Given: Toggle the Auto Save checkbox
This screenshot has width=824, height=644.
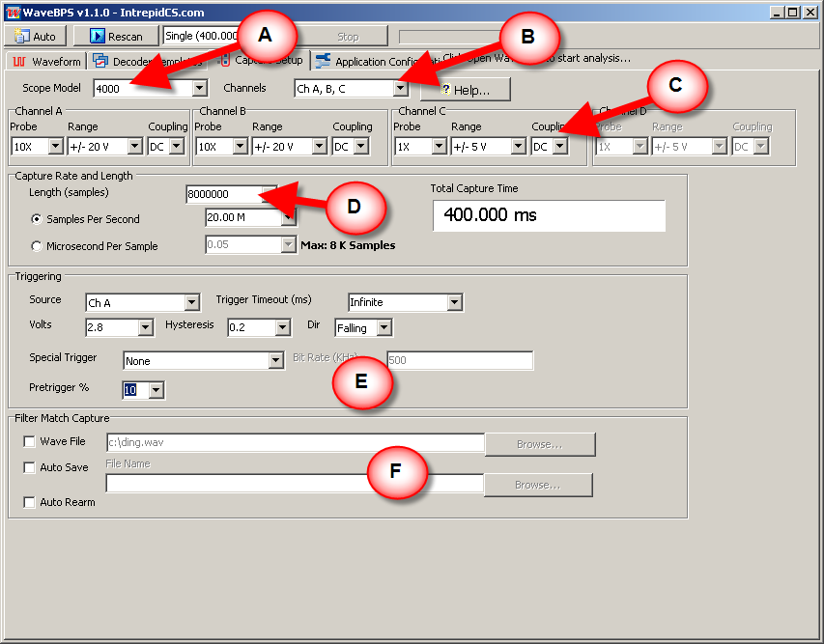Looking at the screenshot, I should [x=30, y=468].
